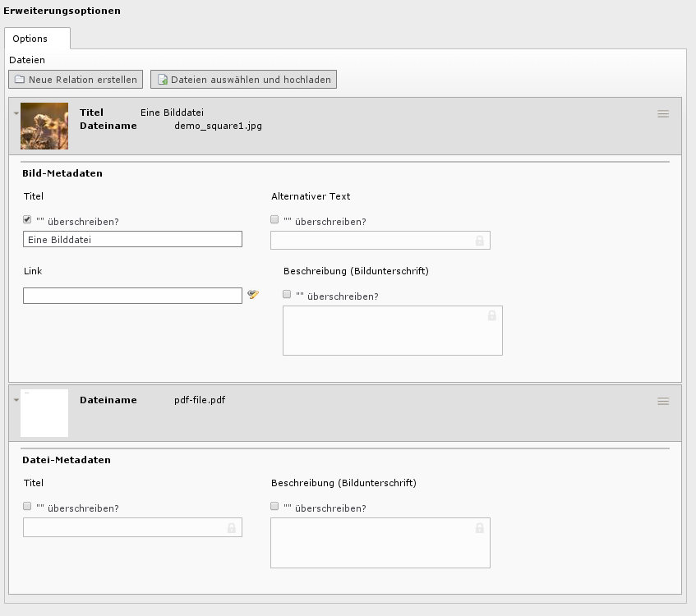
Task: Click upload icon in Dateien auswählen button
Action: pos(163,80)
